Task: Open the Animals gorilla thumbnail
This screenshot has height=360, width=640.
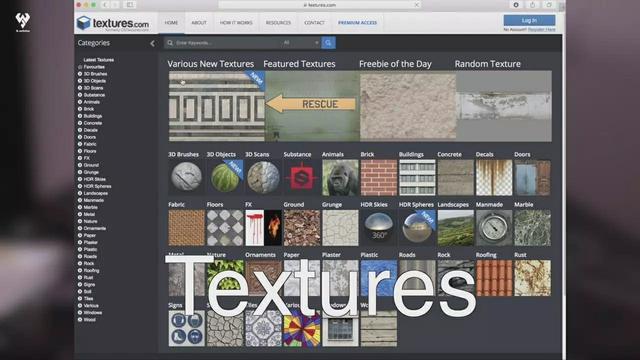Action: pyautogui.click(x=340, y=178)
